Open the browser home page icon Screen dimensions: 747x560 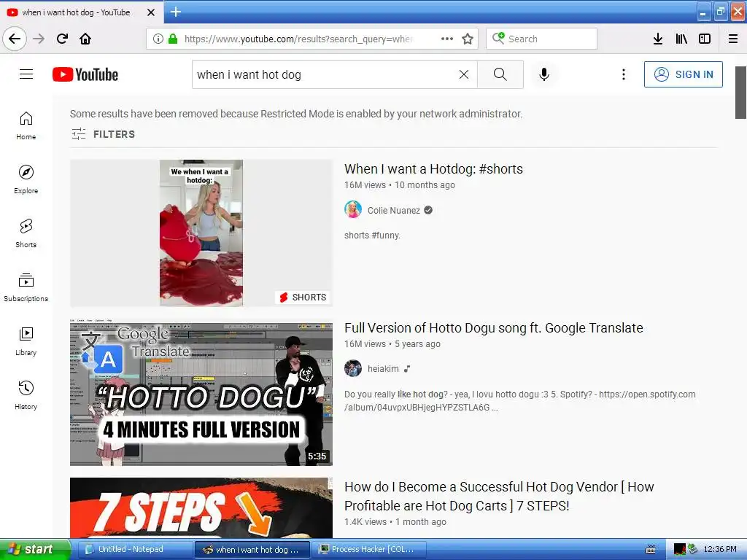[85, 39]
